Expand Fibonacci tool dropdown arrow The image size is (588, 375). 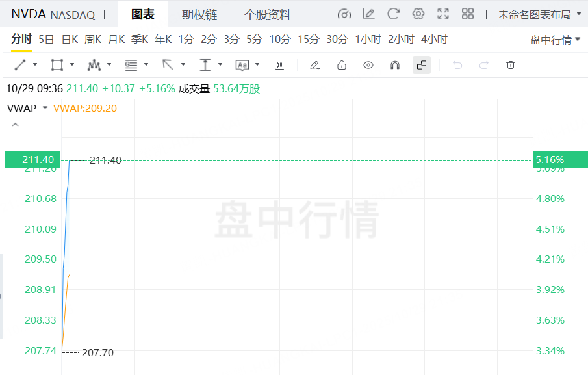(x=146, y=64)
